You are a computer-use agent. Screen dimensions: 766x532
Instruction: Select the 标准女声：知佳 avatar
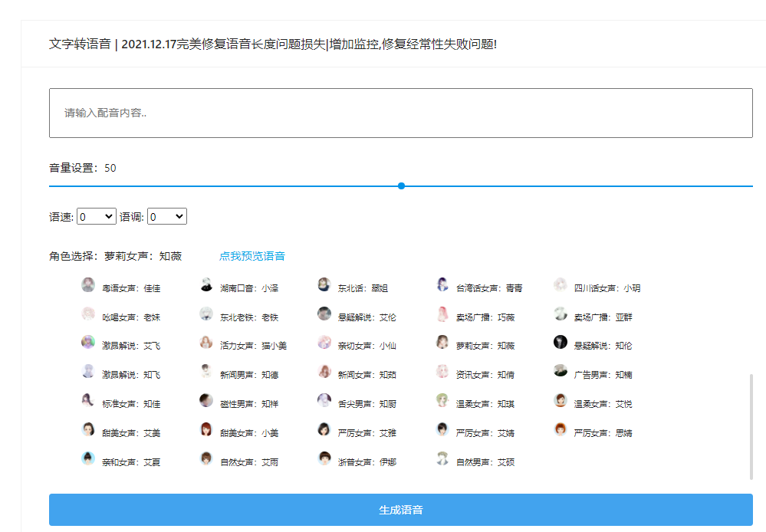click(x=88, y=401)
